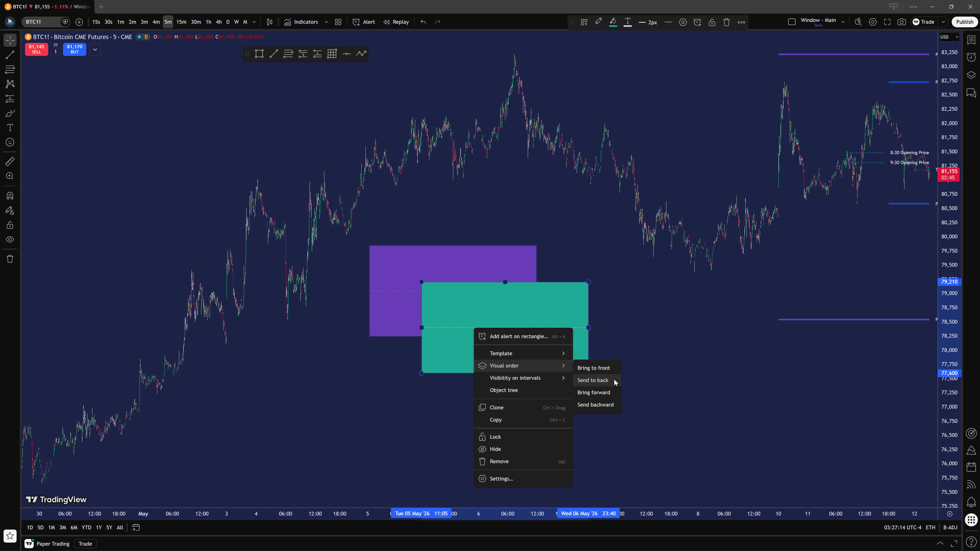Screen dimensions: 980x551
Task: Click the blue 81,170 BUY button
Action: (x=75, y=50)
